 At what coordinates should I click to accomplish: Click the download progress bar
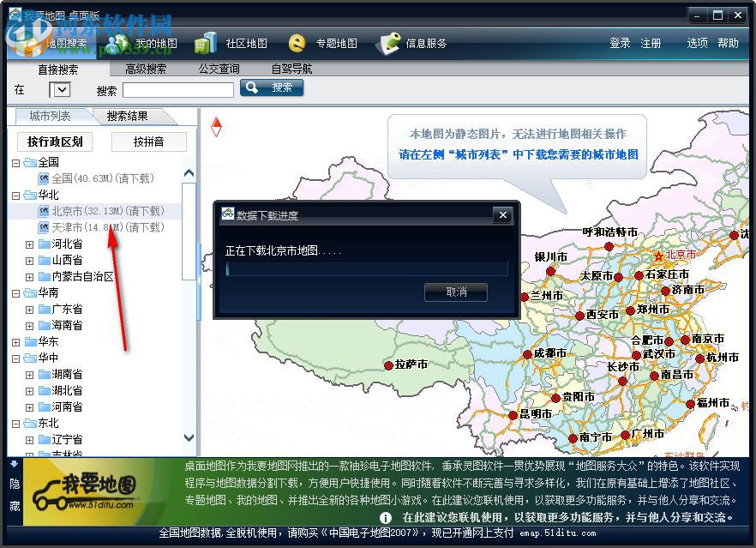click(364, 268)
